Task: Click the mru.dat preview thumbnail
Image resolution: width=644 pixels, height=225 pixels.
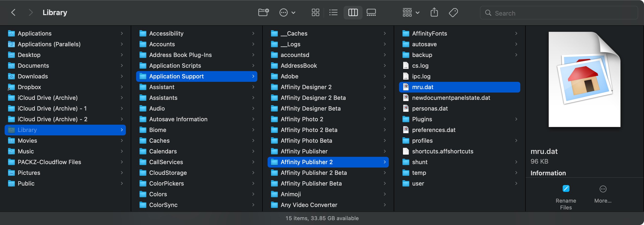Action: click(584, 79)
